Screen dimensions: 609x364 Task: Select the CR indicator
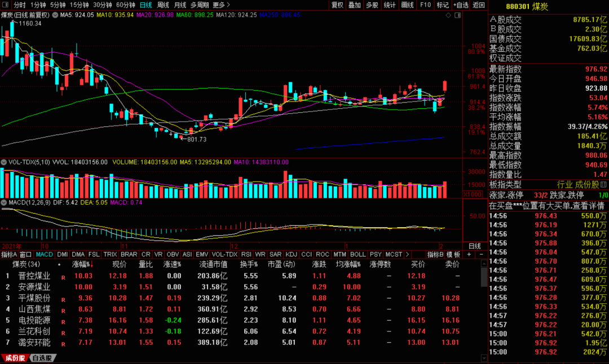pos(145,255)
